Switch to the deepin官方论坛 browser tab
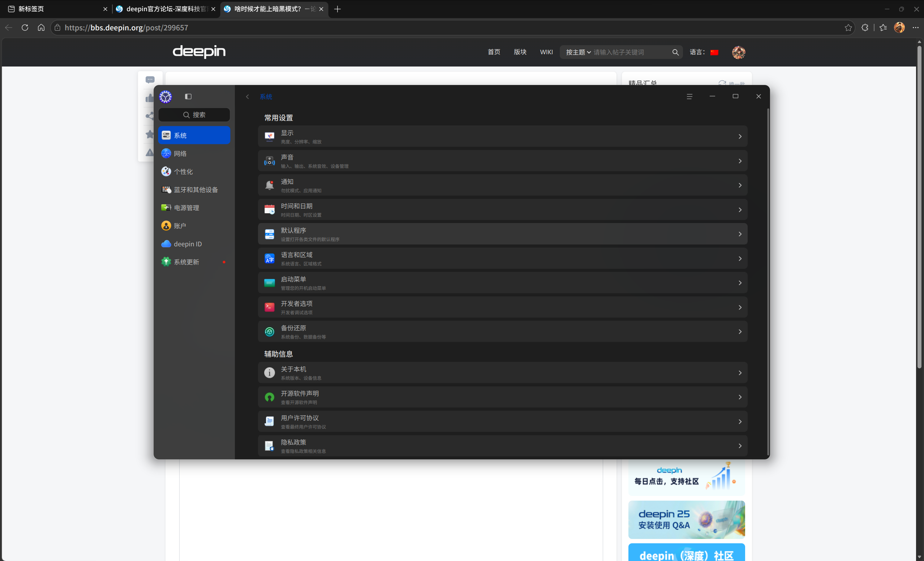The image size is (924, 561). click(165, 9)
